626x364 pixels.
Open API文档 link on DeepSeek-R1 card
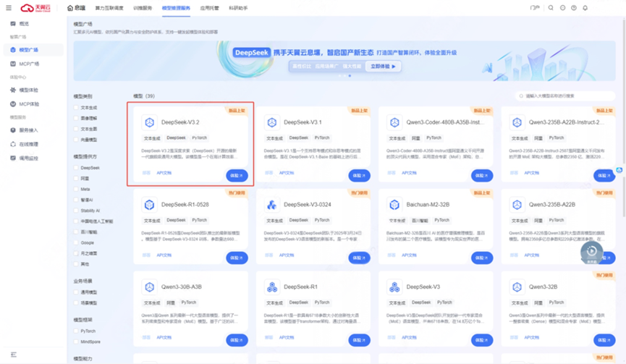287,337
